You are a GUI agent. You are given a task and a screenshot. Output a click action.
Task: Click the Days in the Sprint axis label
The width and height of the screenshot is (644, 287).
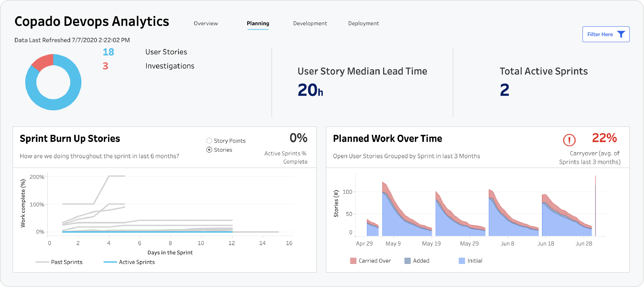click(170, 253)
